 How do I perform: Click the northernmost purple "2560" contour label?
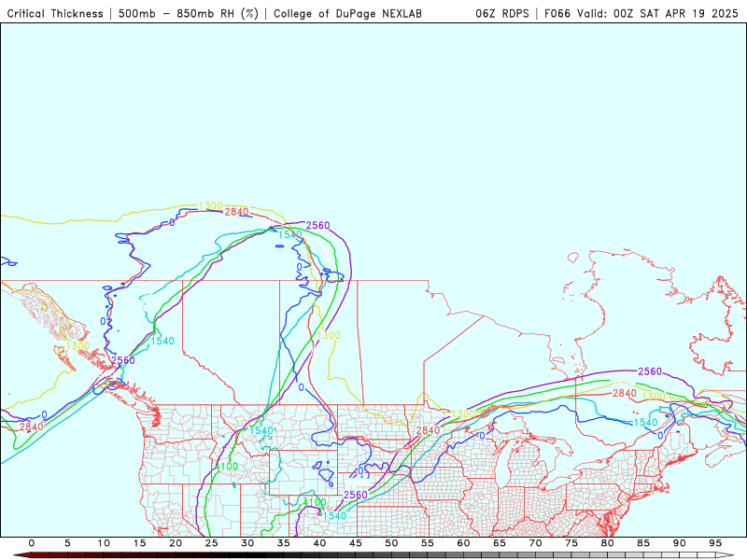317,225
